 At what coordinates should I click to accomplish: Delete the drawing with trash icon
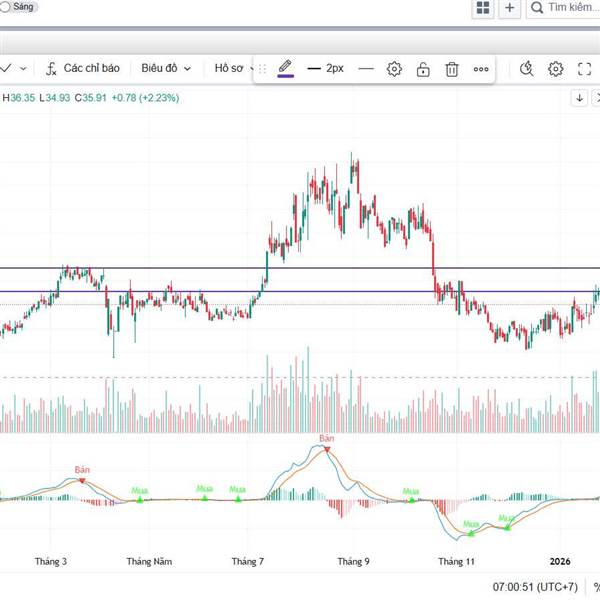click(452, 69)
